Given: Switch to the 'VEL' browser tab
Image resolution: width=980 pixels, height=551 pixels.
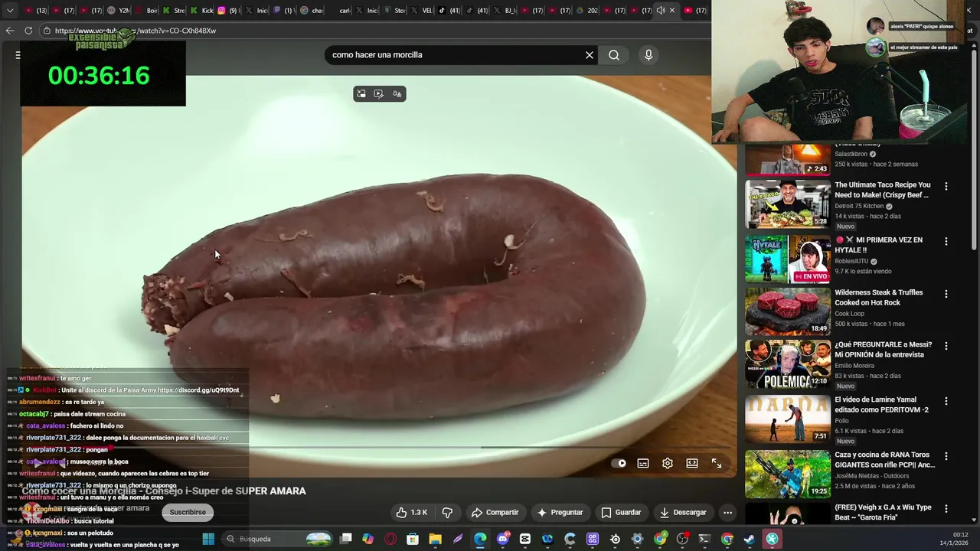Looking at the screenshot, I should (x=422, y=11).
